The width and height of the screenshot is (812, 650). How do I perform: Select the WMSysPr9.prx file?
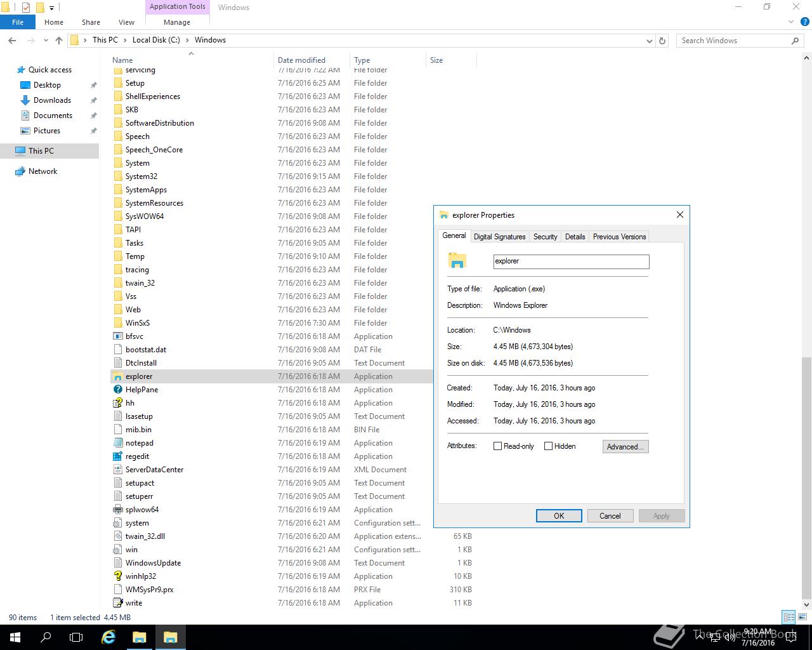click(x=293, y=590)
